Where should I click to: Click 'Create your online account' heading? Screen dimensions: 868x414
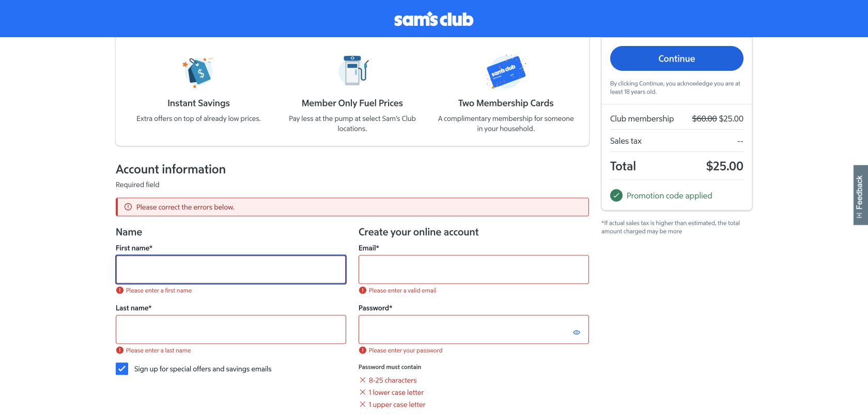[419, 232]
